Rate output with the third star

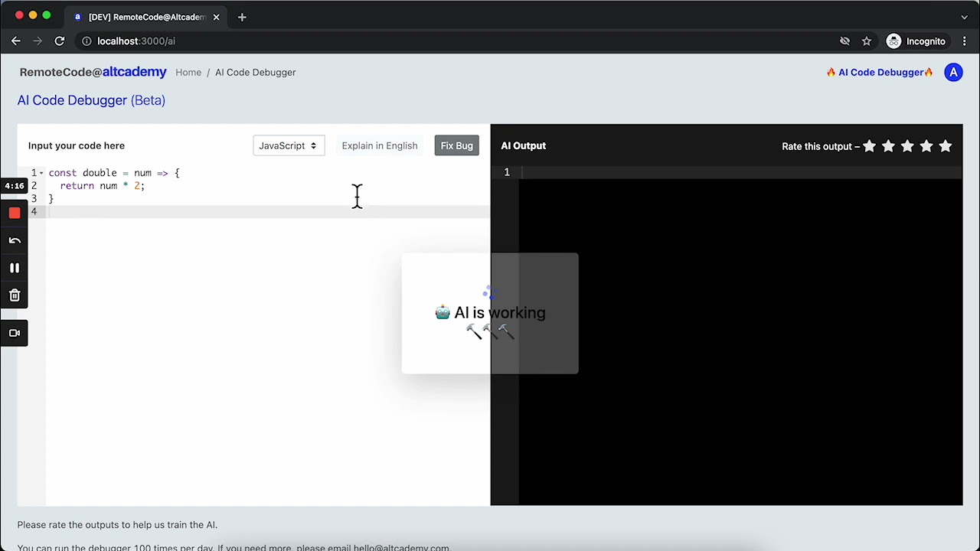[x=907, y=145]
